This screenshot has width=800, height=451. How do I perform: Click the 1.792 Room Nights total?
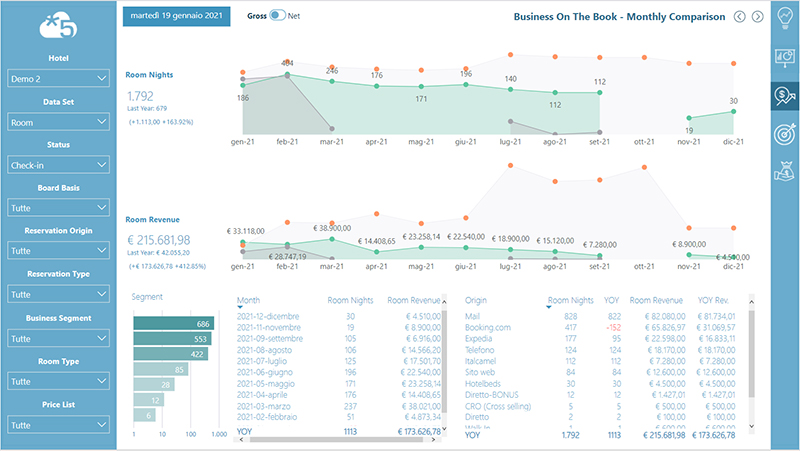140,96
